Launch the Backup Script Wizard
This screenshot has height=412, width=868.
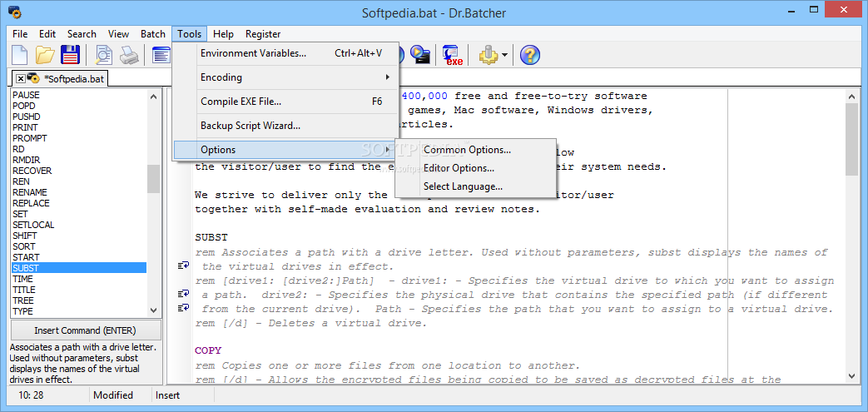pos(285,126)
